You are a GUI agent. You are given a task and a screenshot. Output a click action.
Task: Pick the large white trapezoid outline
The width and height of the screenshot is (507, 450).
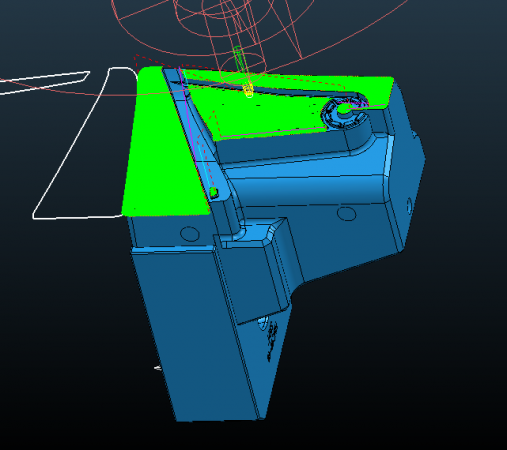(83, 143)
